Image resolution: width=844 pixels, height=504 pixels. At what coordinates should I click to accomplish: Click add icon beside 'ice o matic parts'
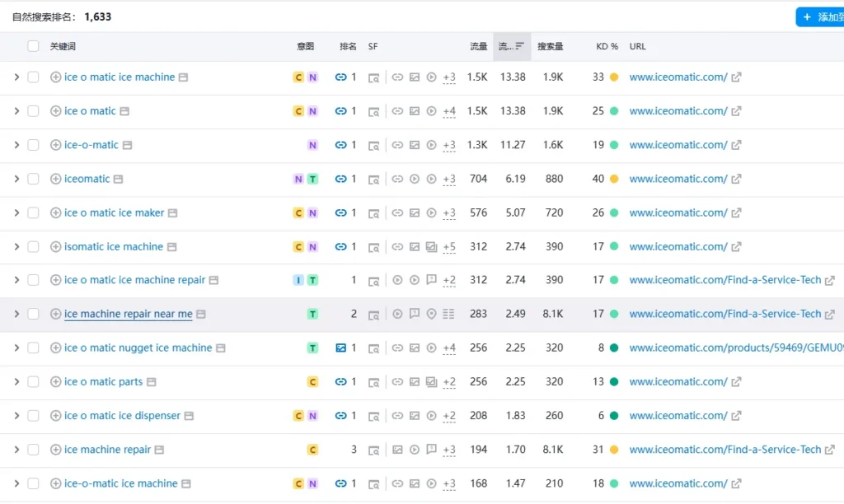[x=55, y=381]
